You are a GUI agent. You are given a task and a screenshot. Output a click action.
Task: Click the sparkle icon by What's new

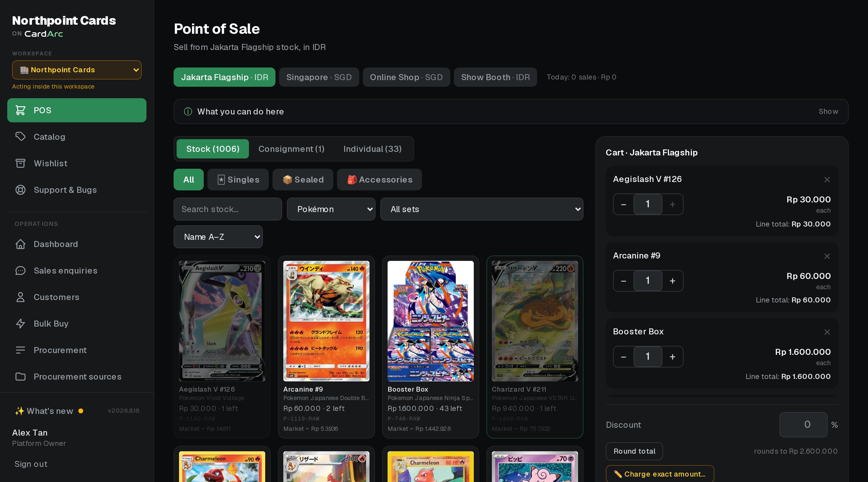click(x=20, y=411)
